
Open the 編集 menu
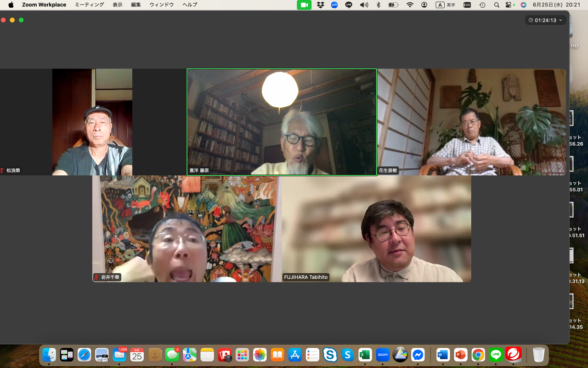pos(136,5)
